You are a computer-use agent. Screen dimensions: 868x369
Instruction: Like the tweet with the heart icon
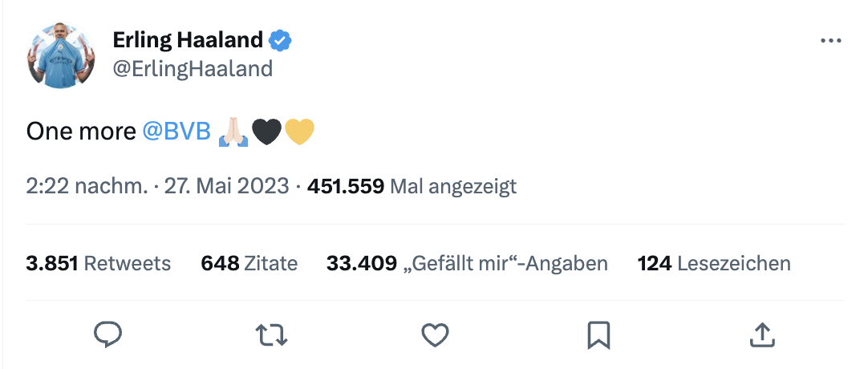435,335
